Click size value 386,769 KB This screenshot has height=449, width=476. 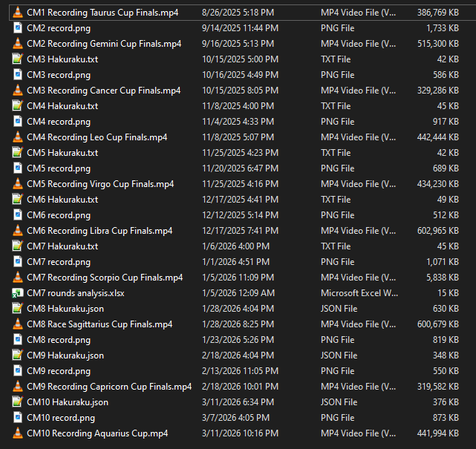[437, 13]
